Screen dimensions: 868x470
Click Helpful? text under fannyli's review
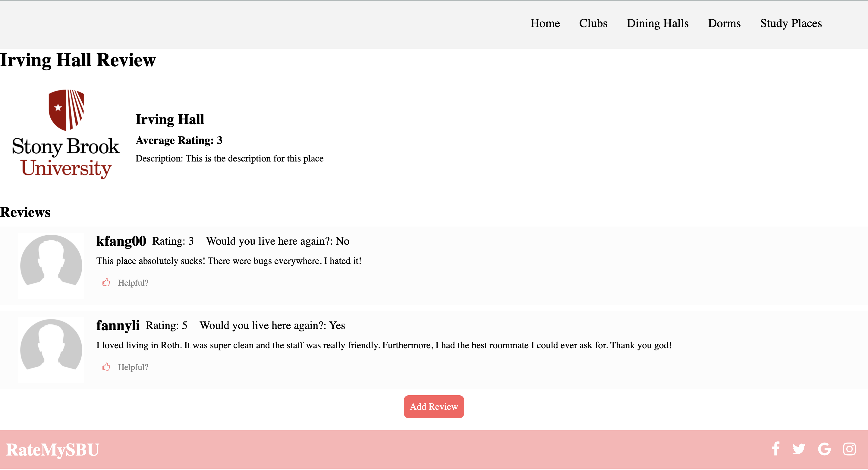point(133,367)
